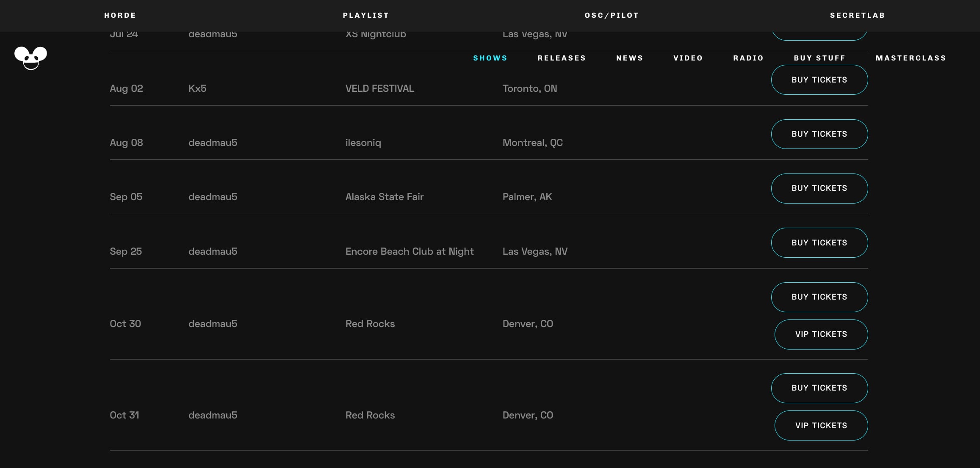980x468 pixels.
Task: Click the 'Sep 25' date text
Action: [x=126, y=251]
